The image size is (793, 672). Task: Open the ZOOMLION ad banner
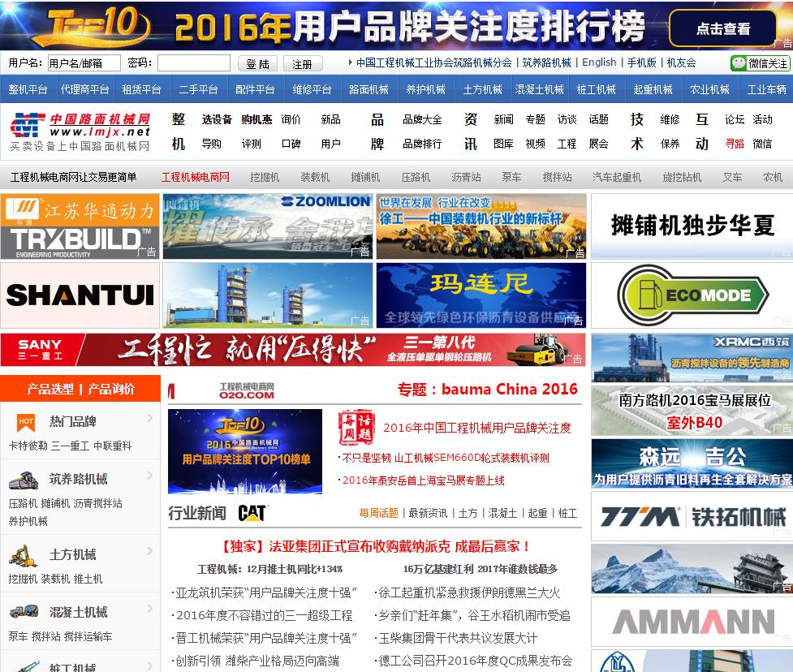(x=268, y=226)
